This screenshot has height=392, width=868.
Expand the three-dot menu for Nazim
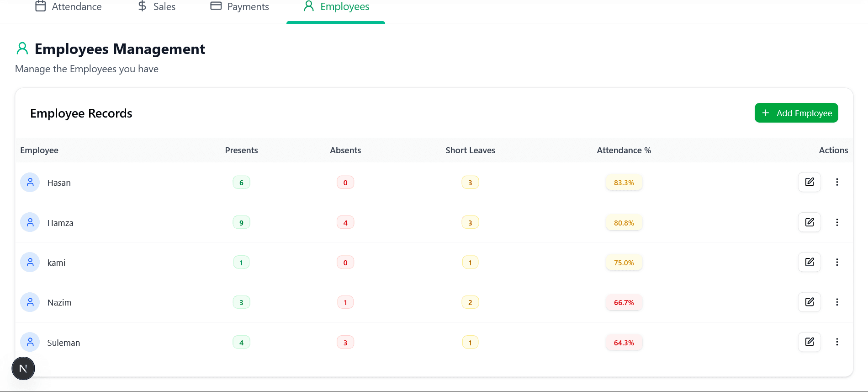(837, 302)
